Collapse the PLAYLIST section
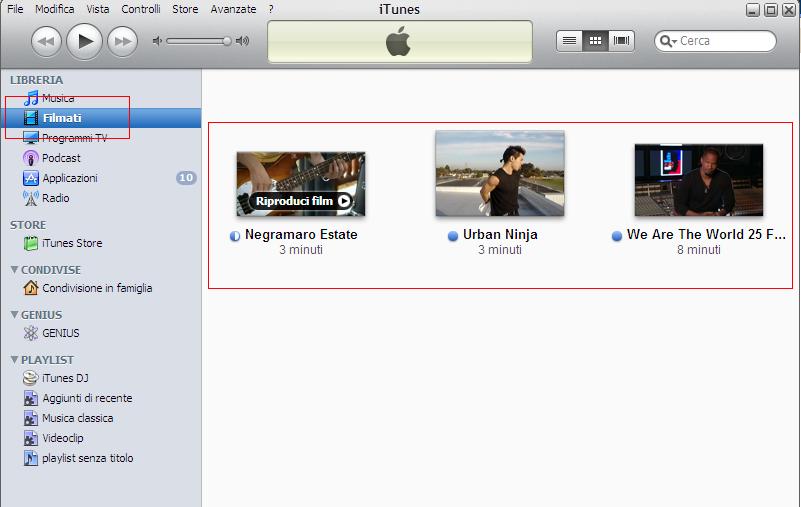 (14, 359)
